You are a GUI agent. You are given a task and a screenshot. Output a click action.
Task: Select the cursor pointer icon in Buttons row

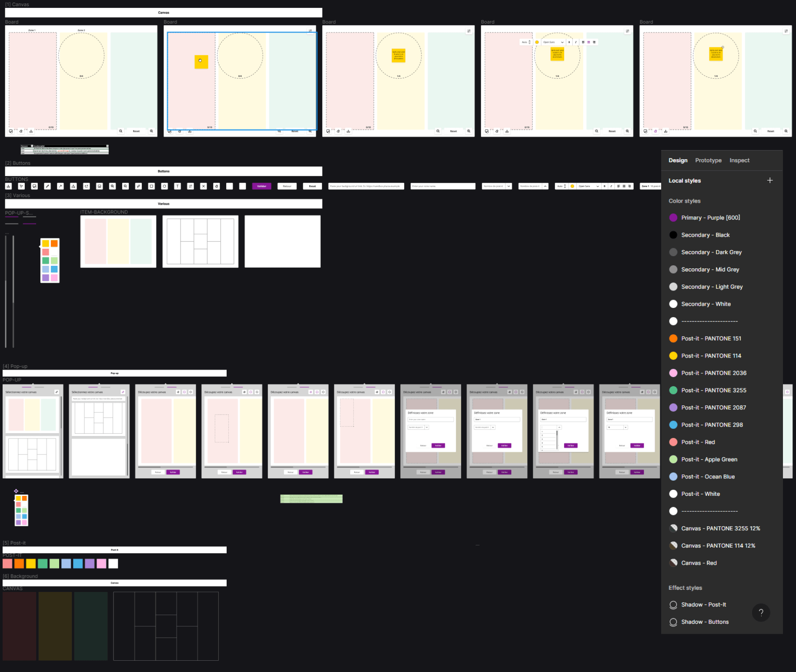21,186
